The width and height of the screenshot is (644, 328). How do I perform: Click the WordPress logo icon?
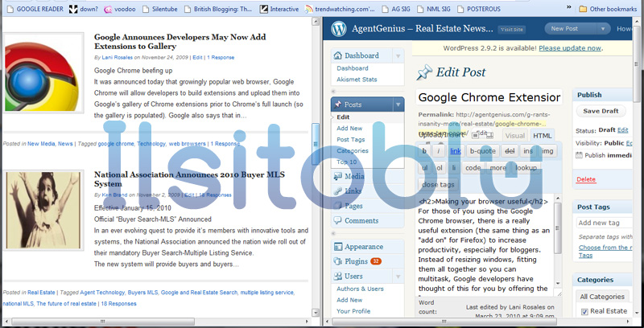339,29
